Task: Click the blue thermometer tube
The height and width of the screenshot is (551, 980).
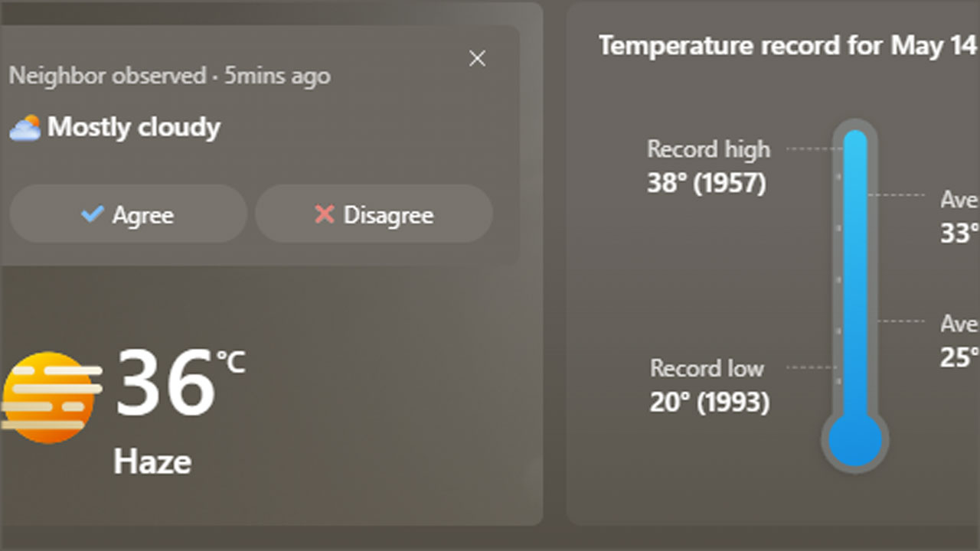Action: [x=855, y=268]
